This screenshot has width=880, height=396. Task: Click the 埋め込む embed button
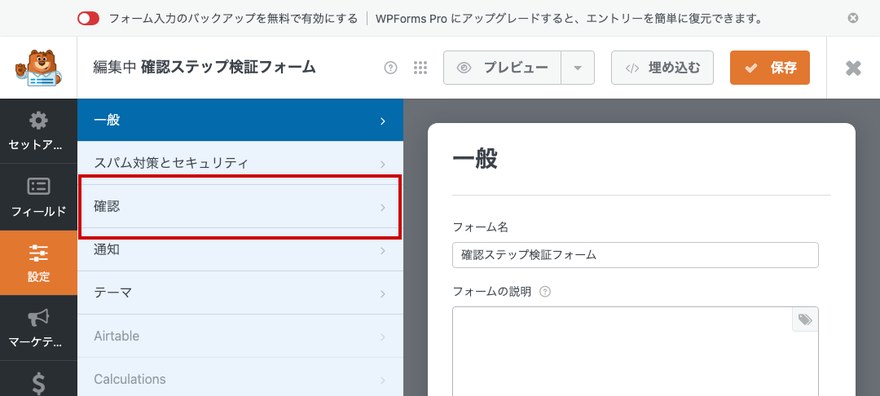pos(662,68)
